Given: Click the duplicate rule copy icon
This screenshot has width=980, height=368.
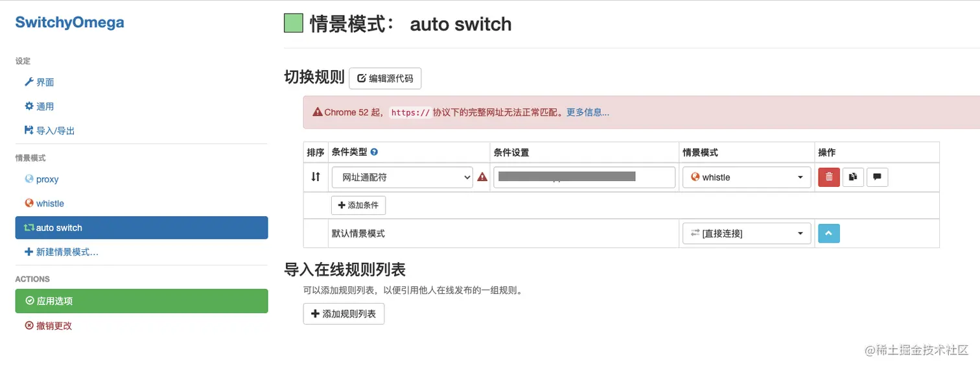Looking at the screenshot, I should coord(853,177).
